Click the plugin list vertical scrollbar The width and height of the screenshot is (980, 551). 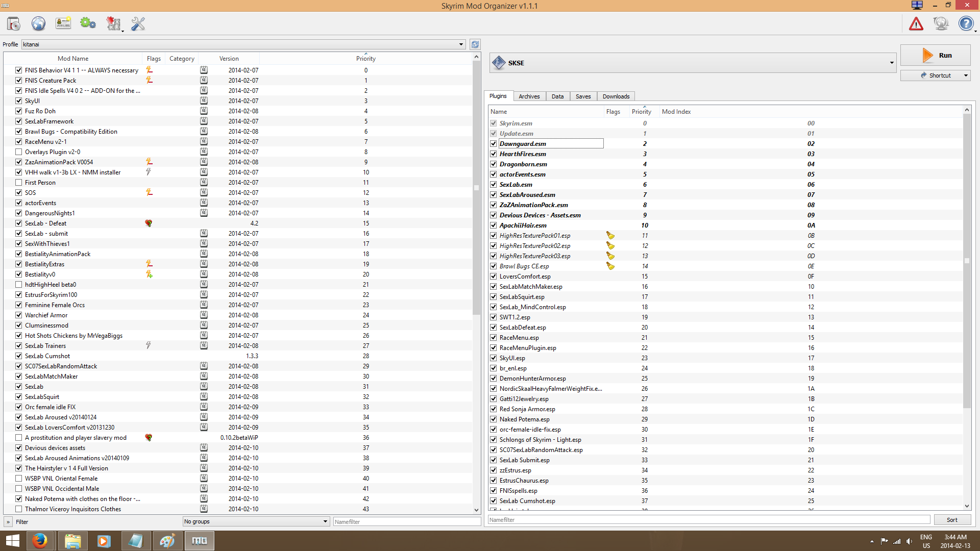967,260
